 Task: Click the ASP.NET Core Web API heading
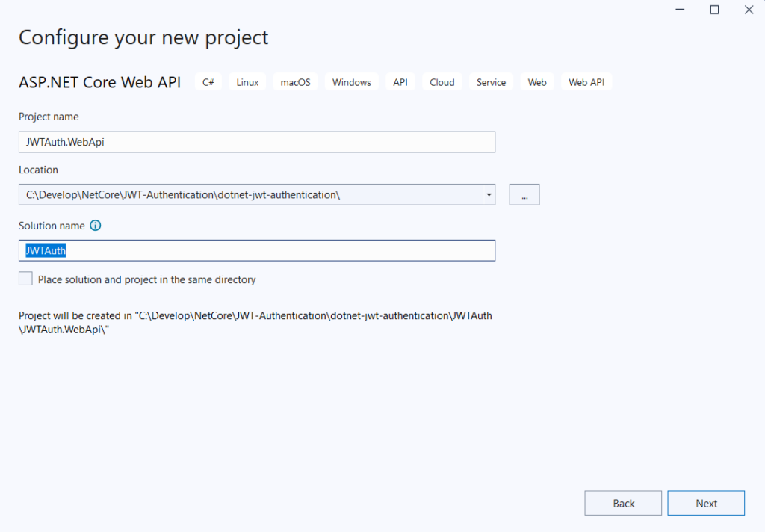[x=100, y=82]
